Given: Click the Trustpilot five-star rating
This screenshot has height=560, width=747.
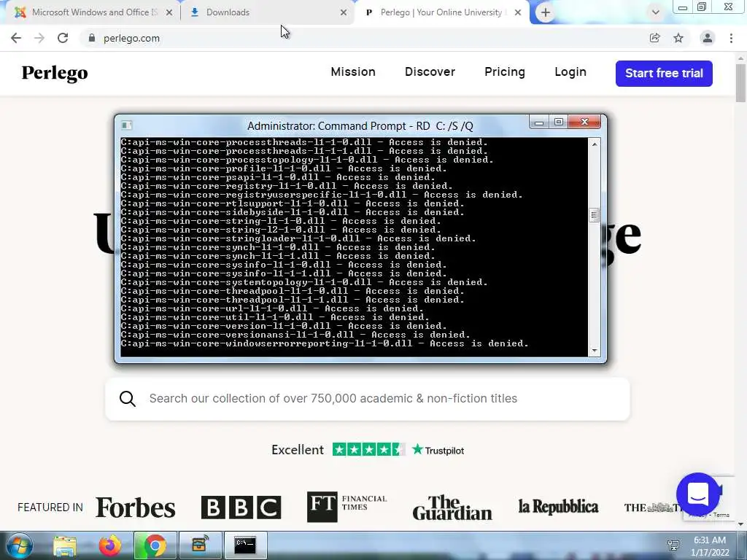Looking at the screenshot, I should point(368,449).
